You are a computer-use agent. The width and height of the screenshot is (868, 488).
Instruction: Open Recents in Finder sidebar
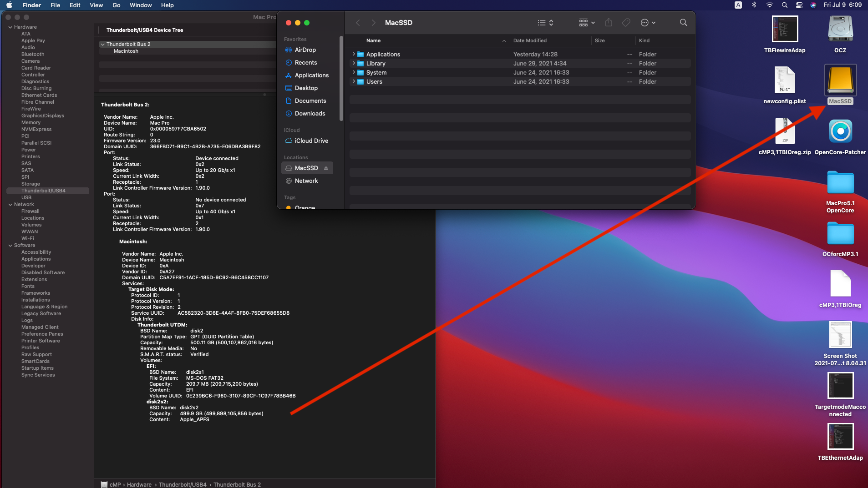306,63
